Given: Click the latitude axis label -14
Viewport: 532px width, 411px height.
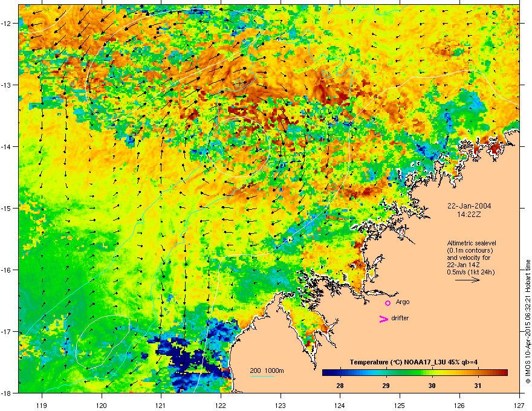Looking at the screenshot, I should pyautogui.click(x=7, y=146).
